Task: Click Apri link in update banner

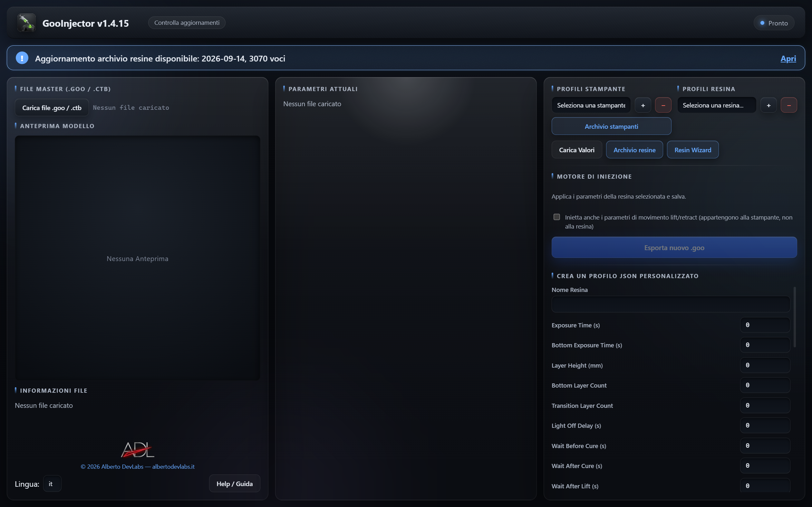Action: click(x=788, y=58)
